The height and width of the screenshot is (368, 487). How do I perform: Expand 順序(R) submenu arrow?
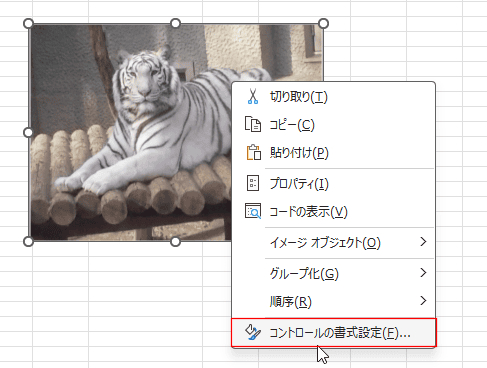coord(423,301)
